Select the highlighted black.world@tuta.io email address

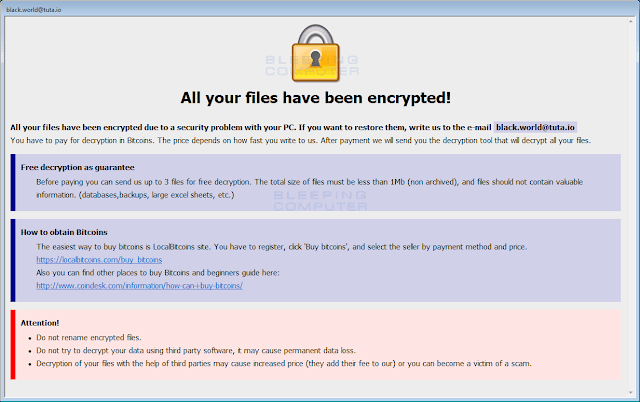pos(536,127)
